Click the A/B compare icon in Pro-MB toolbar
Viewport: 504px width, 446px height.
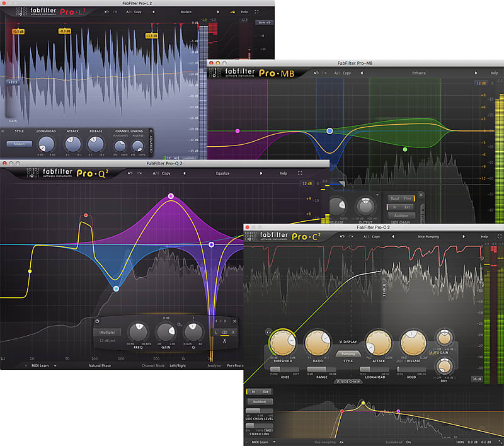[336, 72]
